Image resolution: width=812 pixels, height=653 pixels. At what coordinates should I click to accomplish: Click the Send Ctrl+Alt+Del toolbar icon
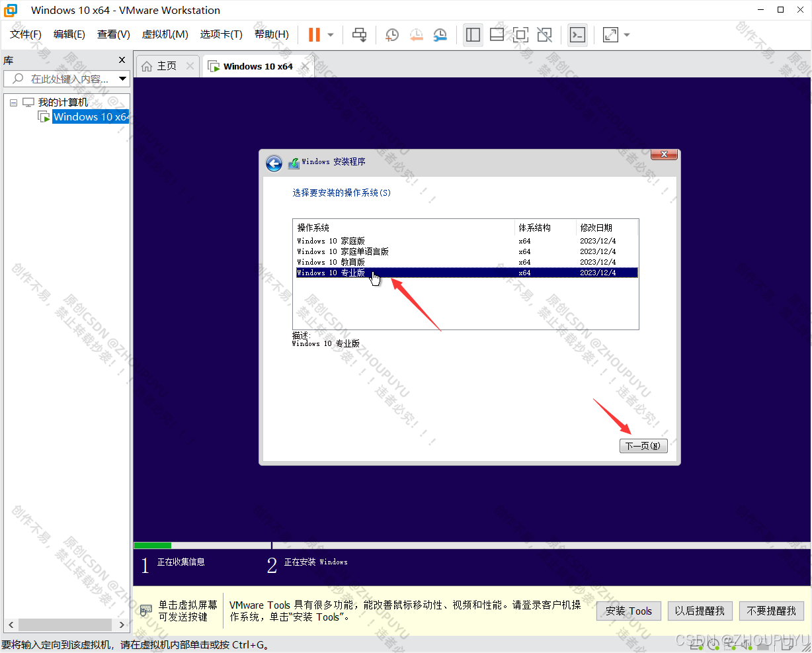[359, 34]
